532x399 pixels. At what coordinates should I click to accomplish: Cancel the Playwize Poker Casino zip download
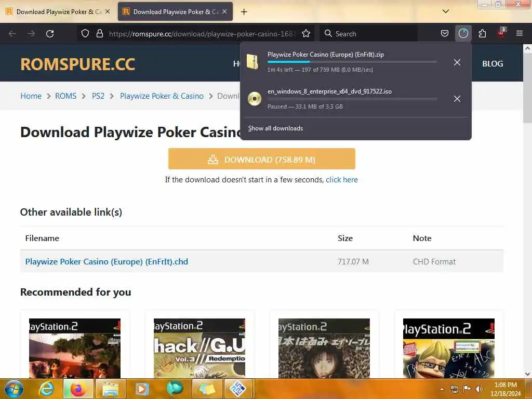(x=457, y=62)
